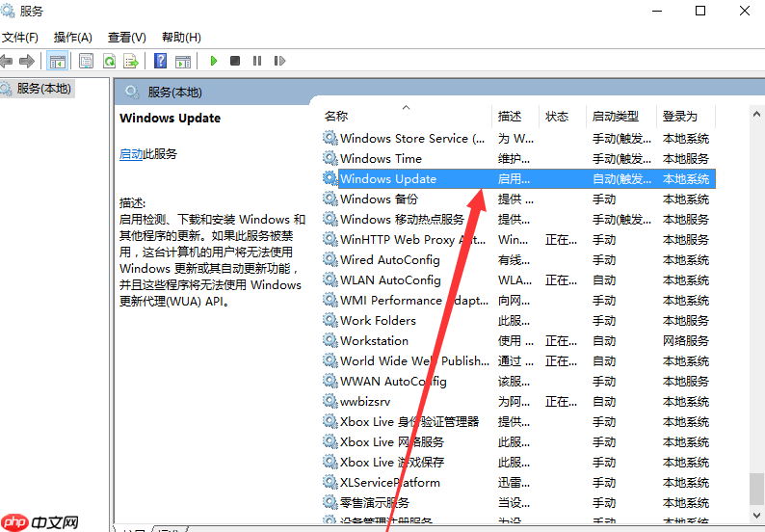The width and height of the screenshot is (765, 532).
Task: Click gear icon beside Windows Time
Action: (x=330, y=158)
